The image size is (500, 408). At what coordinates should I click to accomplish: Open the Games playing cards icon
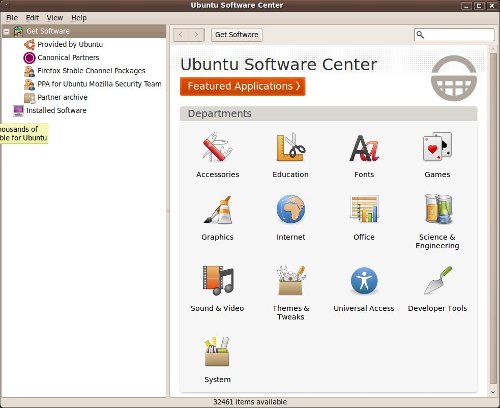(x=437, y=147)
